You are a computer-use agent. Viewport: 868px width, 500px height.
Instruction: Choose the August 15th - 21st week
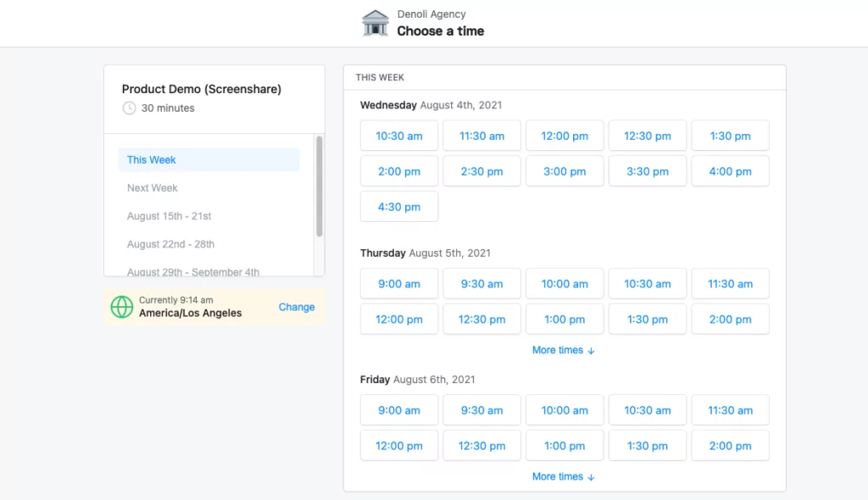(x=167, y=216)
